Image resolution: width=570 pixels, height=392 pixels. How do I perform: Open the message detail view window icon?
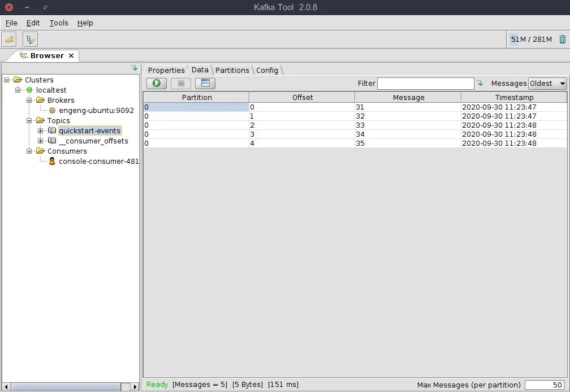click(205, 84)
